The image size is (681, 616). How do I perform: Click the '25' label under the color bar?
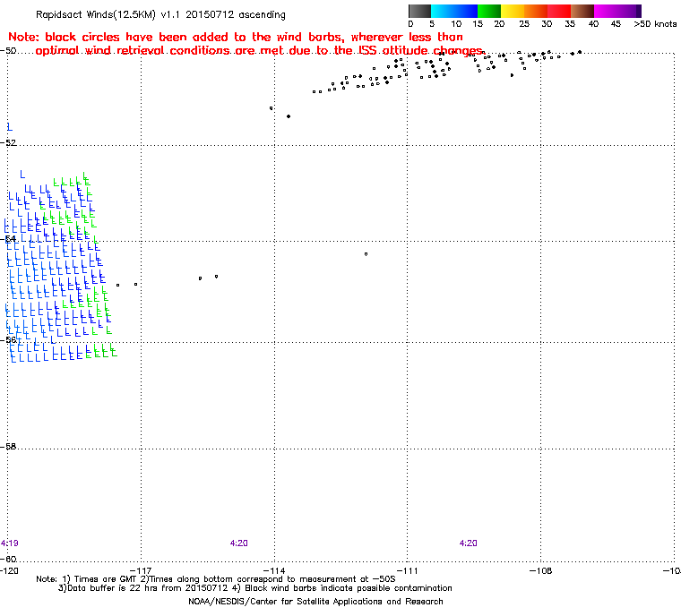click(524, 24)
